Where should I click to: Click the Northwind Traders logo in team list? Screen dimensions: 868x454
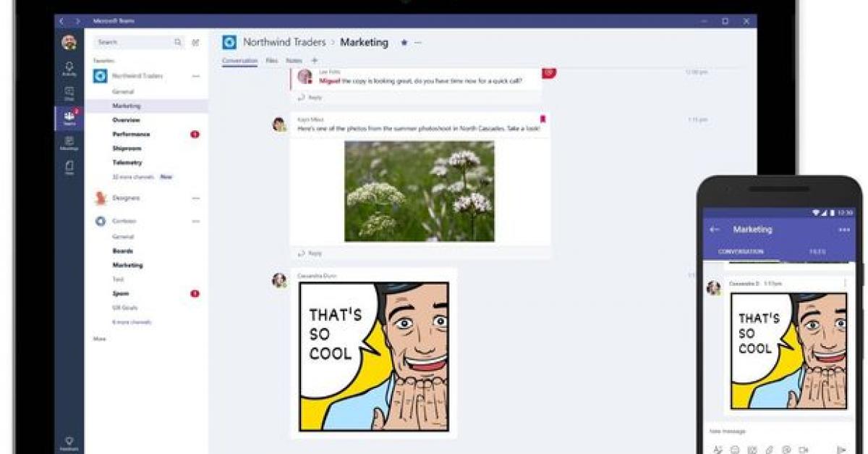pyautogui.click(x=101, y=76)
